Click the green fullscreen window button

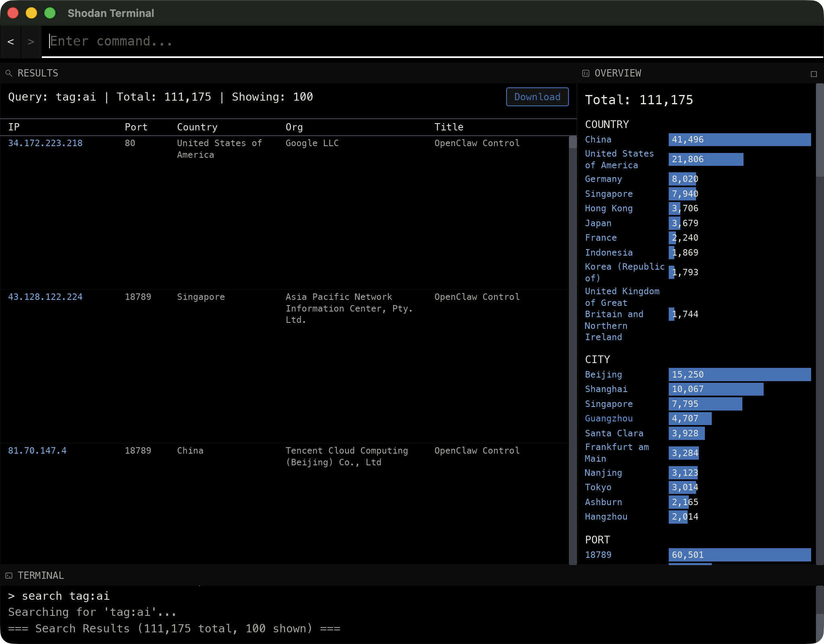tap(50, 13)
